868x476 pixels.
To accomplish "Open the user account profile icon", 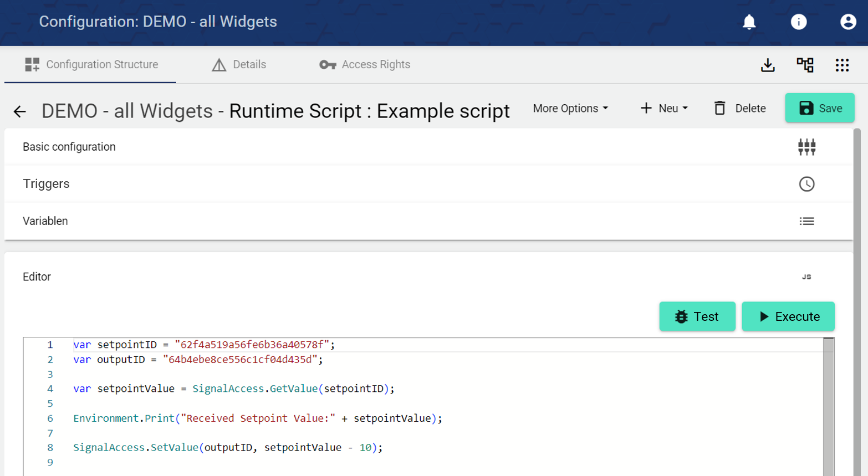I will [x=847, y=22].
